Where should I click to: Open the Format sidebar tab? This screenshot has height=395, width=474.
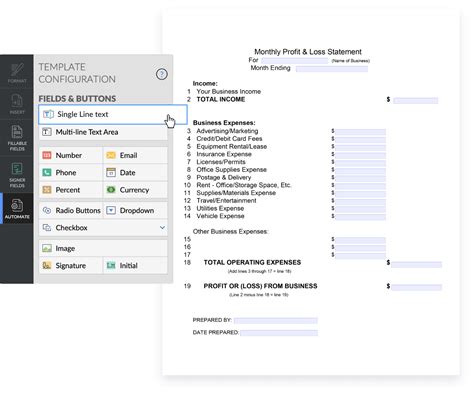point(17,72)
